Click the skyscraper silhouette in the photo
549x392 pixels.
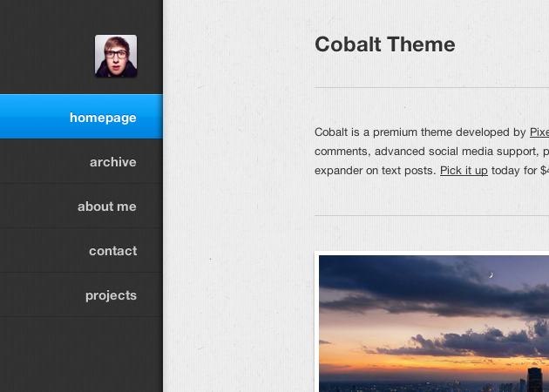533,381
